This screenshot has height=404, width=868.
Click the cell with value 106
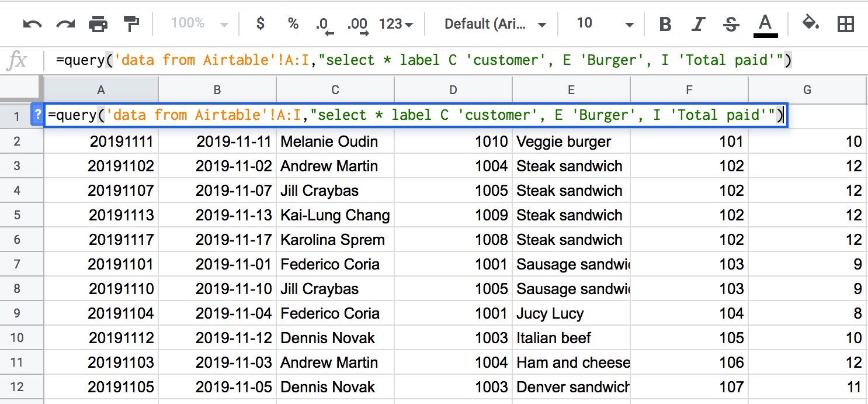click(x=689, y=362)
